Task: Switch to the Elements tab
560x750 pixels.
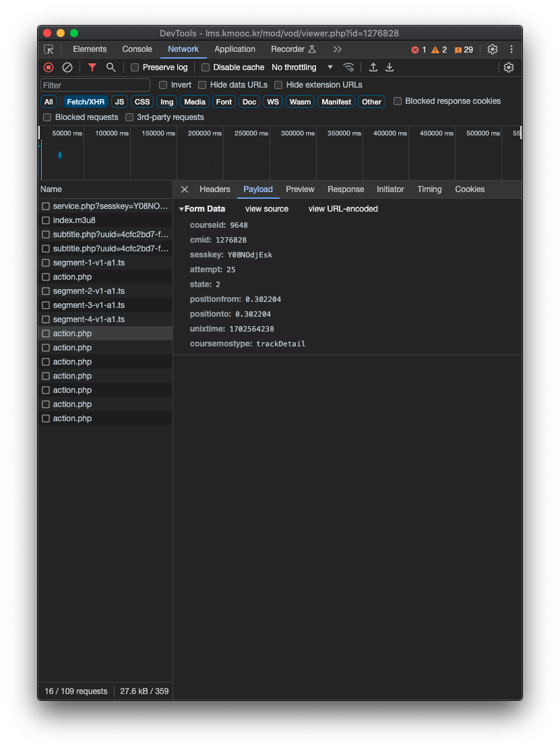Action: [x=90, y=49]
